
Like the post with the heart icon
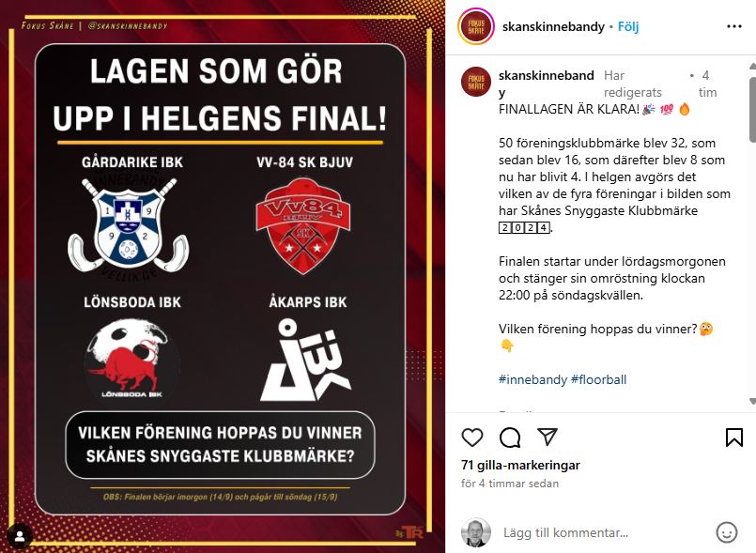(472, 438)
